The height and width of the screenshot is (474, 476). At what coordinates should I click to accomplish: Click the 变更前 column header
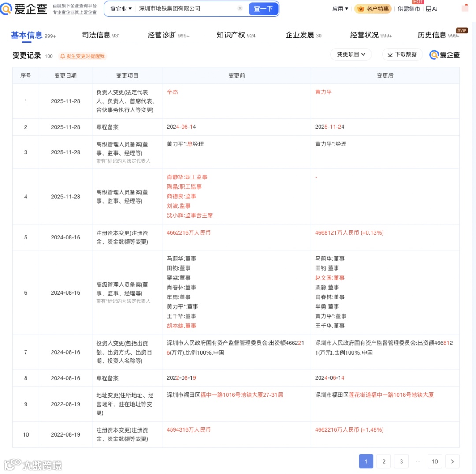[x=237, y=75]
